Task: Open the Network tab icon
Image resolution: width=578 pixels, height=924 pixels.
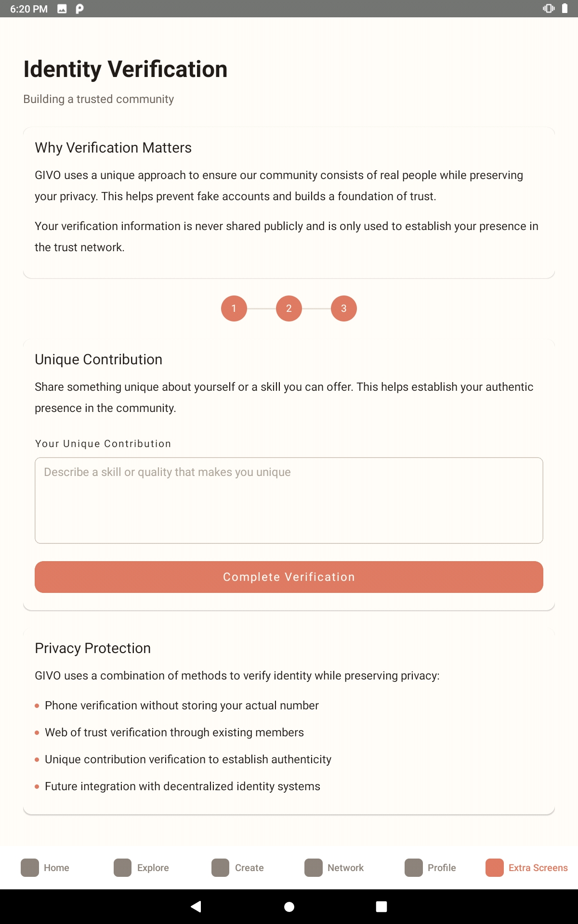Action: tap(313, 868)
